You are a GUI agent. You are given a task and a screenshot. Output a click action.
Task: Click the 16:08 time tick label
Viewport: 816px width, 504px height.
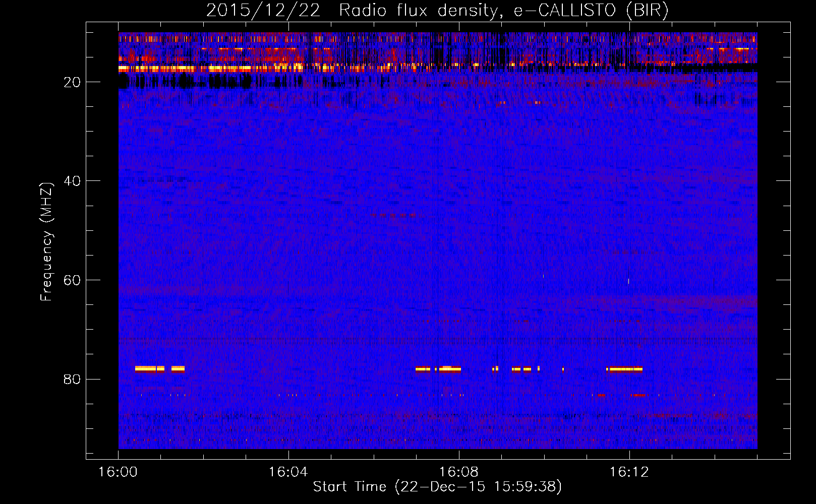(459, 472)
